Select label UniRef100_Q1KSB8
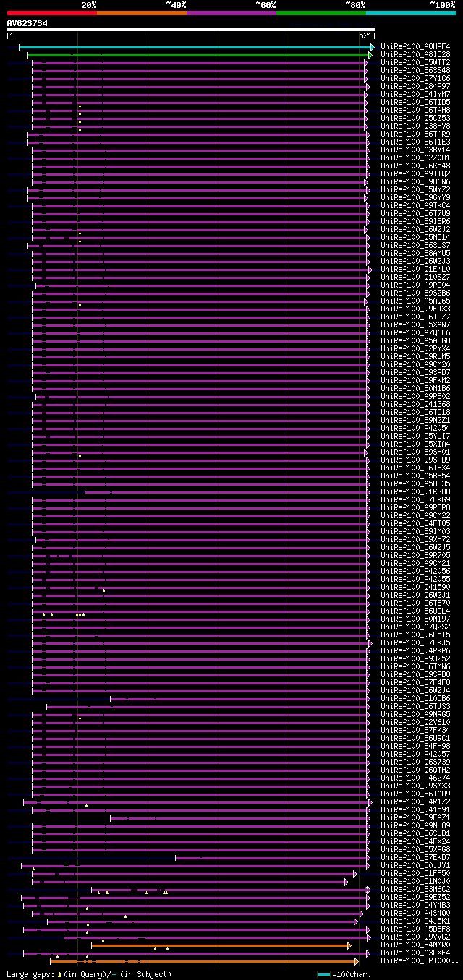 pyautogui.click(x=415, y=492)
